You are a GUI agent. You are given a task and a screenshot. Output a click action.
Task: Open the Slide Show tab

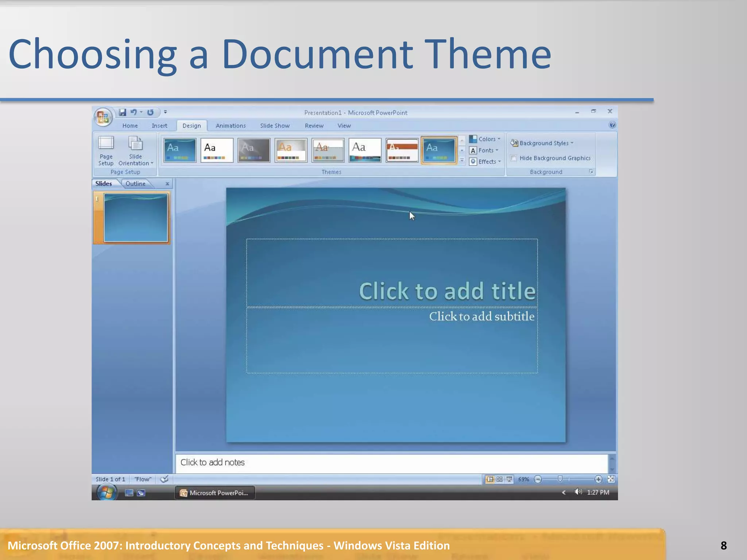(x=275, y=126)
